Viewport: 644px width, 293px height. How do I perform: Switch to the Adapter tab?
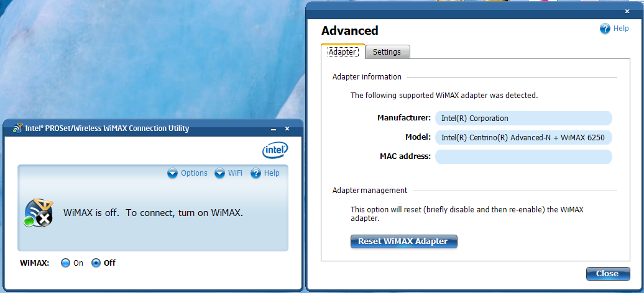pos(343,52)
